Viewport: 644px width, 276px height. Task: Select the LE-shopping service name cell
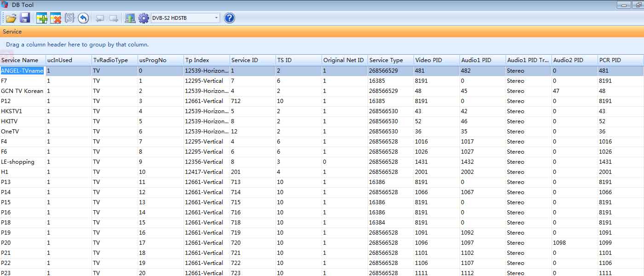point(18,162)
